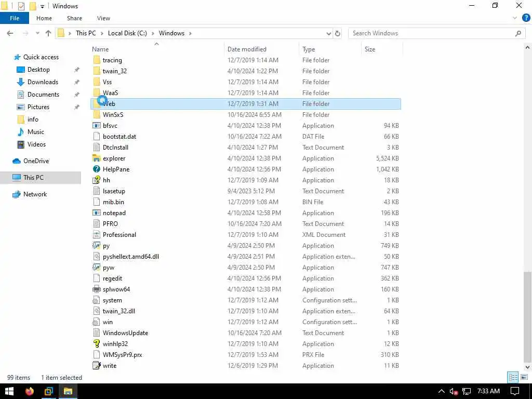The image size is (532, 399).
Task: Open the Windows Start menu
Action: click(x=9, y=391)
